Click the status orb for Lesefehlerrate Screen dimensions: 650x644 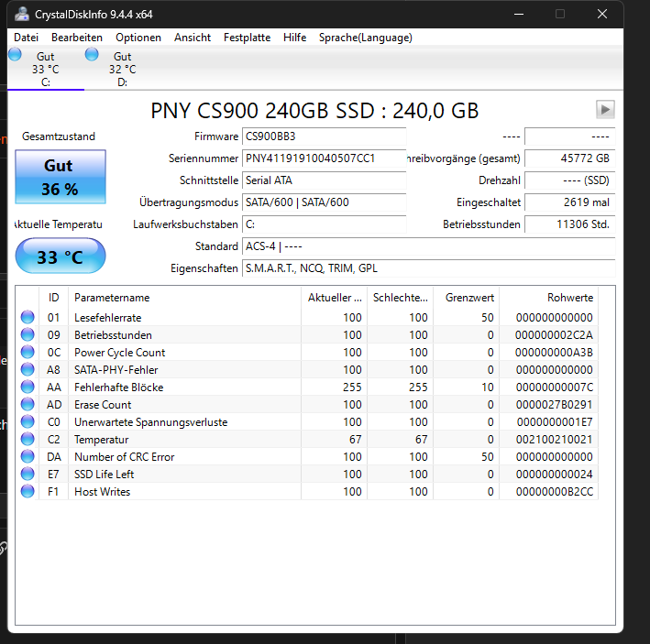click(28, 317)
